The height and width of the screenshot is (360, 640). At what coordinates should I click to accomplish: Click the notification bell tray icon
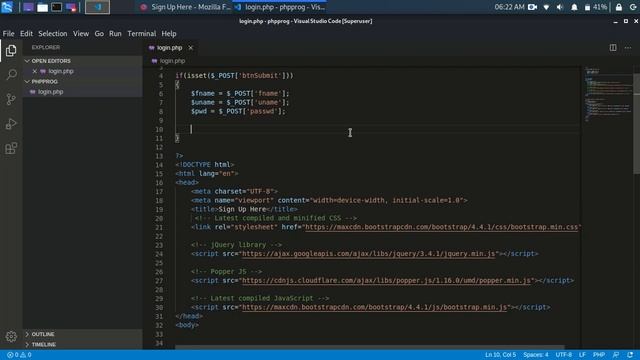coord(574,7)
